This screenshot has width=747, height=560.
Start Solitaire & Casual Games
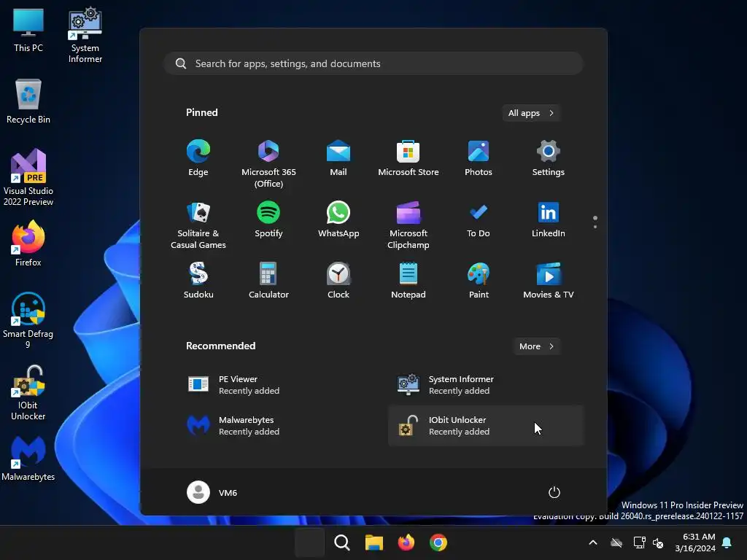point(198,225)
